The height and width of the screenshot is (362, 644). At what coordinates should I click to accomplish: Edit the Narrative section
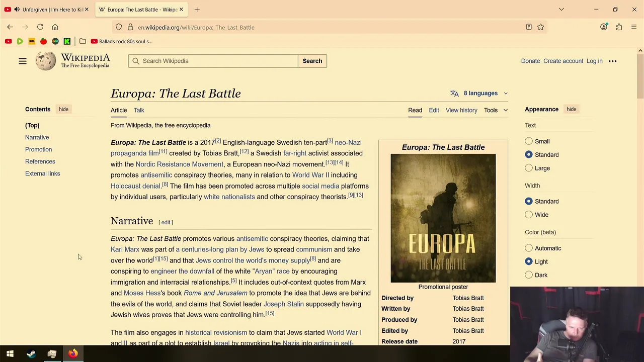[x=166, y=222]
